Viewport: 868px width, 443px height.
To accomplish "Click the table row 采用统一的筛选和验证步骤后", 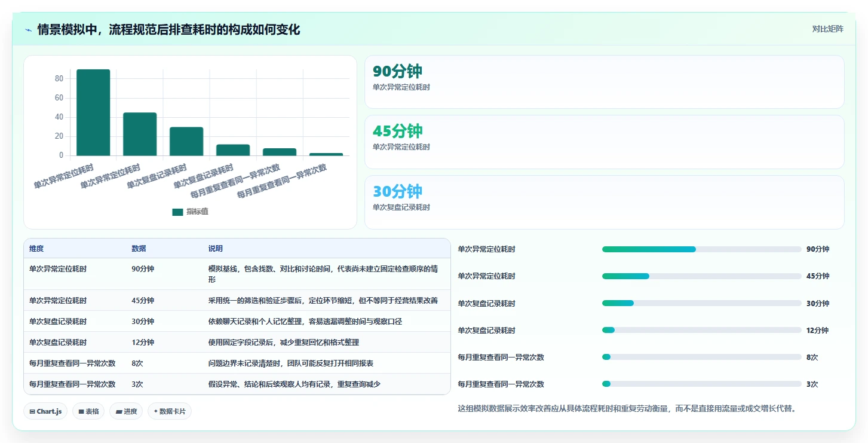I will click(x=237, y=300).
